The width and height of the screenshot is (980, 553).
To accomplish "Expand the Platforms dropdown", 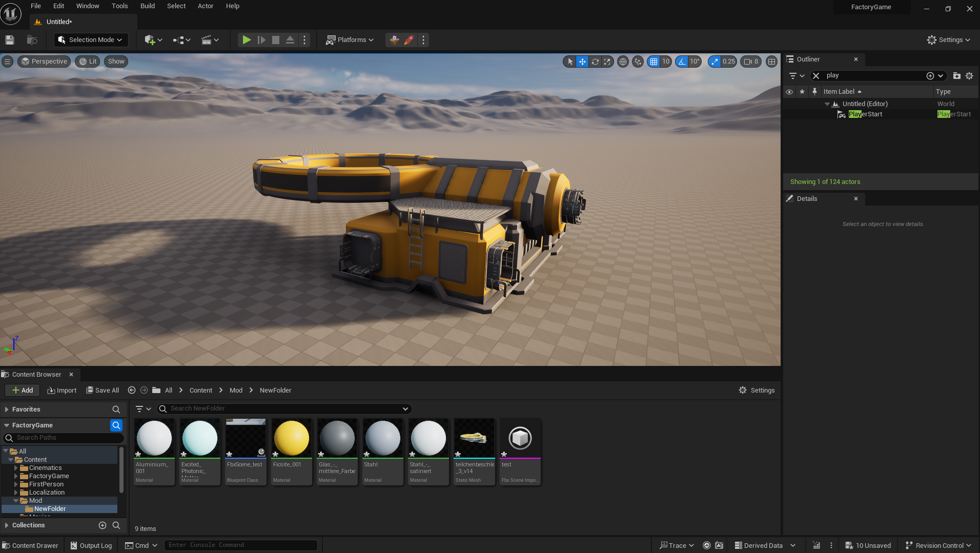I will 350,40.
